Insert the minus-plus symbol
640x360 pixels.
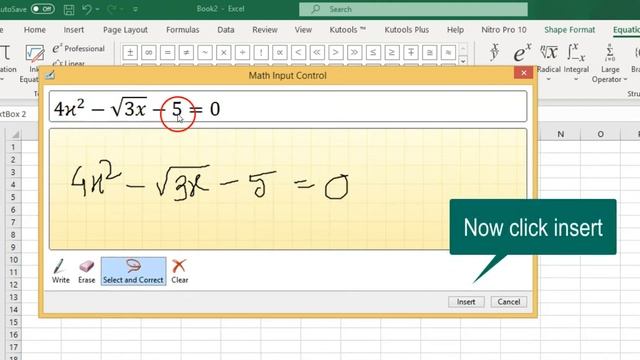pyautogui.click(x=411, y=52)
